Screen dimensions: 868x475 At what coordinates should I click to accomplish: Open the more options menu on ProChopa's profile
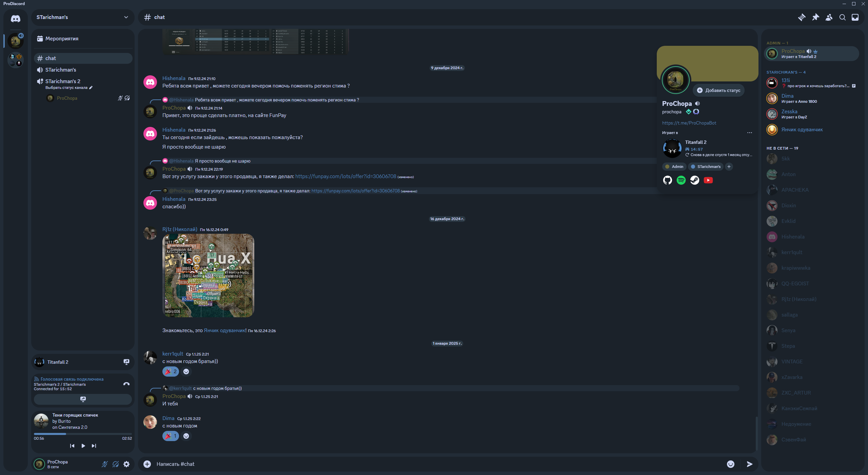tap(749, 132)
